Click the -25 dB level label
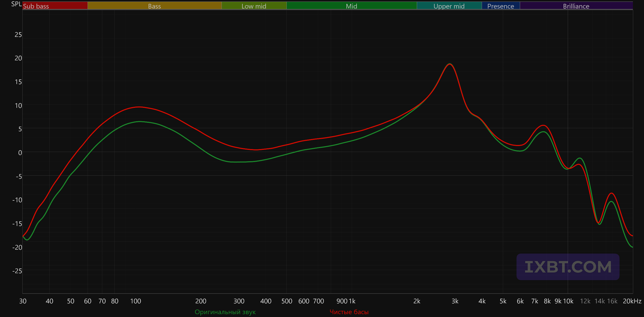 tap(17, 271)
